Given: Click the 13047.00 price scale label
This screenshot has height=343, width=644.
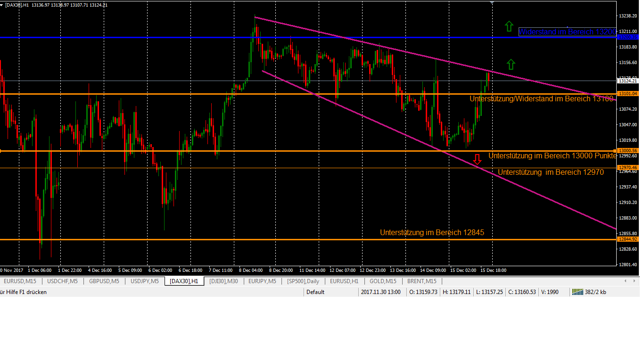Looking at the screenshot, I should (x=628, y=124).
